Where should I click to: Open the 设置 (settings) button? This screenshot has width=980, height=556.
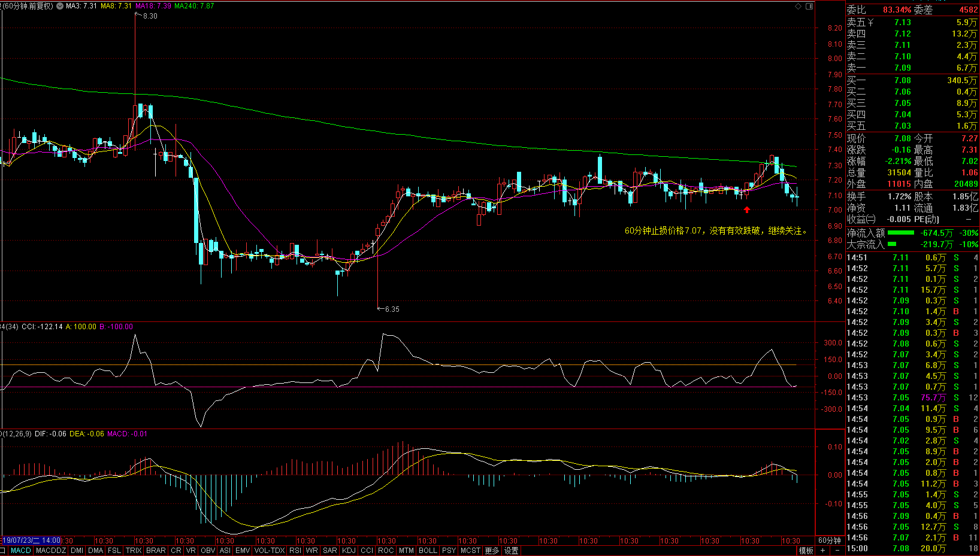pyautogui.click(x=512, y=551)
